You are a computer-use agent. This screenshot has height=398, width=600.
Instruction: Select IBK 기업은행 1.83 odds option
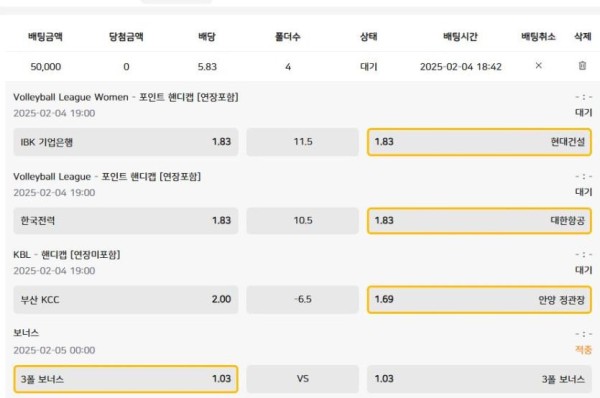point(126,142)
